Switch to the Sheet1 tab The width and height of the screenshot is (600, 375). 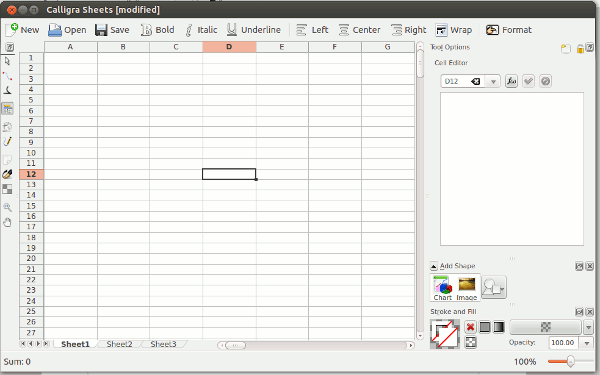pos(75,344)
